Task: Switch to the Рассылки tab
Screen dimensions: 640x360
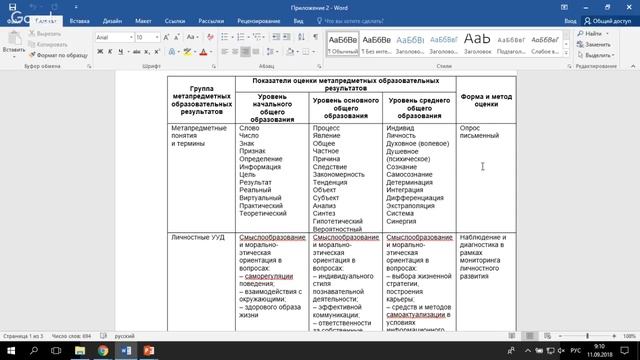Action: click(211, 21)
